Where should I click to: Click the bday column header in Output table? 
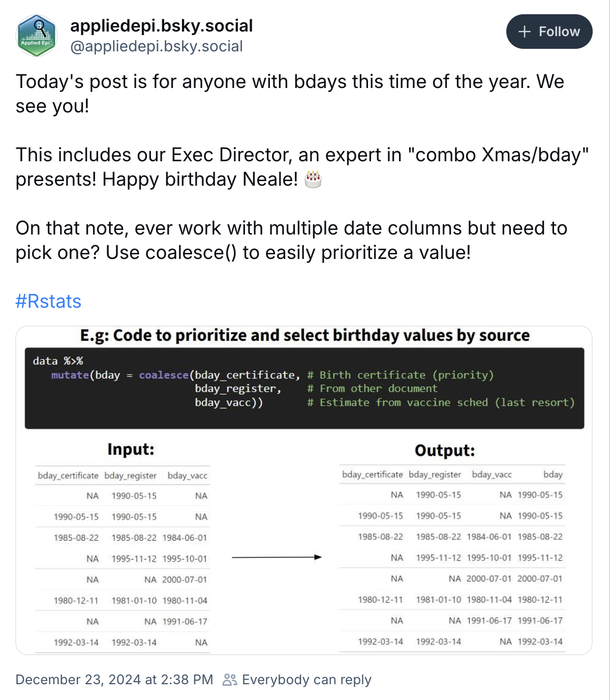tap(553, 475)
